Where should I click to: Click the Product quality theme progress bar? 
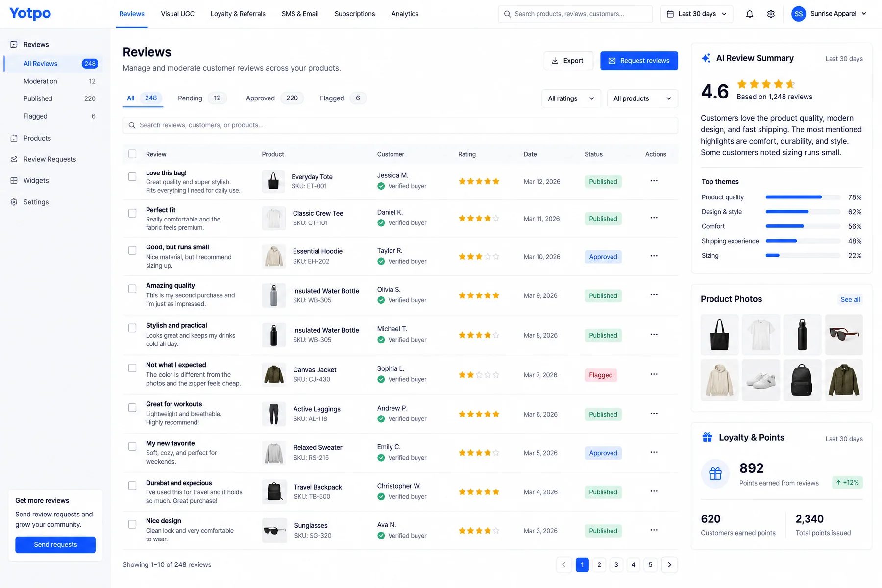tap(803, 197)
